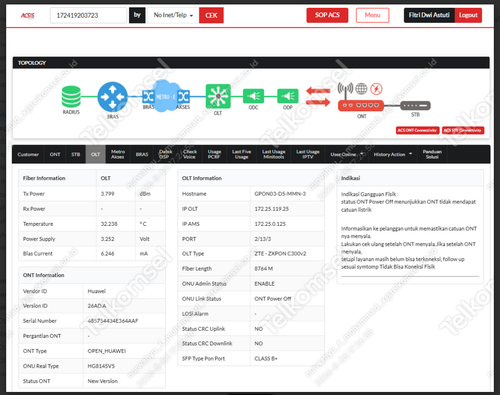Click the ACS ONT Connectivity button
The width and height of the screenshot is (500, 395).
click(x=417, y=130)
